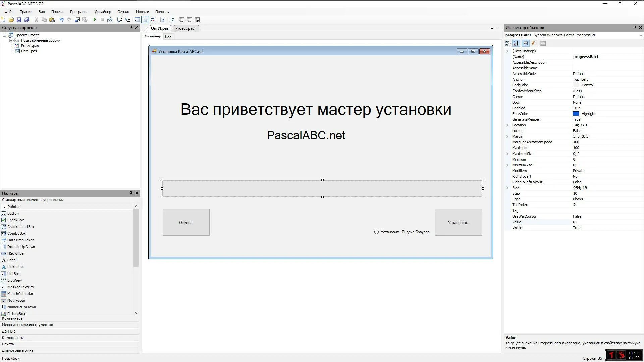Image resolution: width=644 pixels, height=362 pixels.
Task: Open the progressBar1 object selector dropdown
Action: click(640, 35)
